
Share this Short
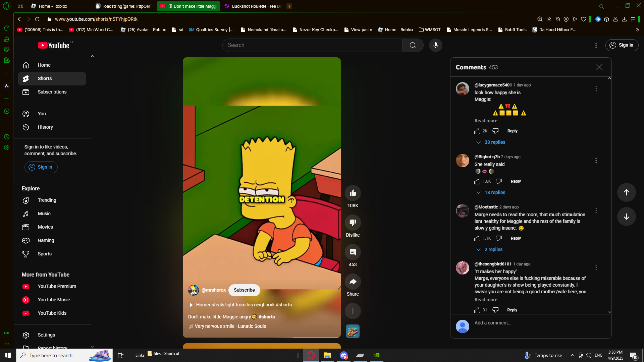click(x=353, y=282)
